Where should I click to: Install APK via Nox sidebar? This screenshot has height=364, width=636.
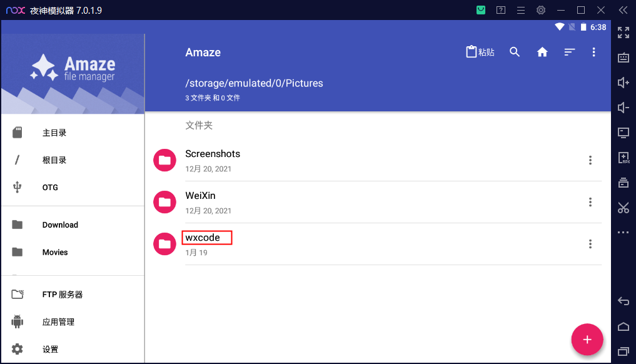click(623, 158)
